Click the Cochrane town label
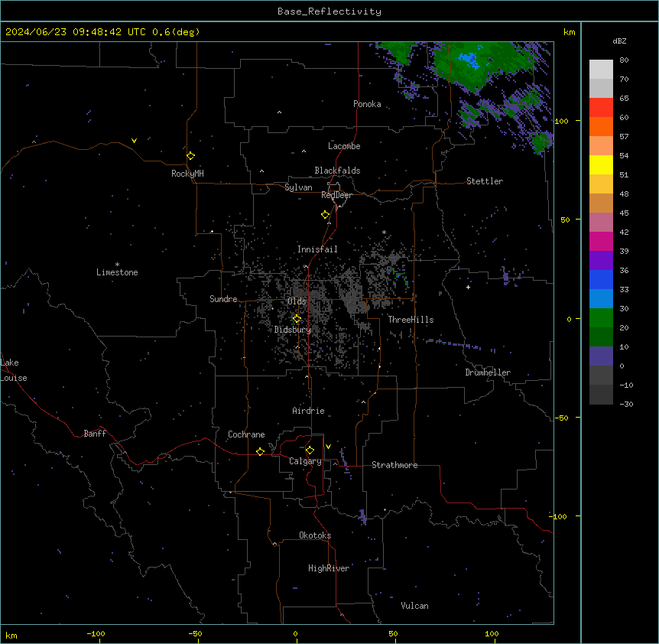The image size is (659, 644). [246, 434]
